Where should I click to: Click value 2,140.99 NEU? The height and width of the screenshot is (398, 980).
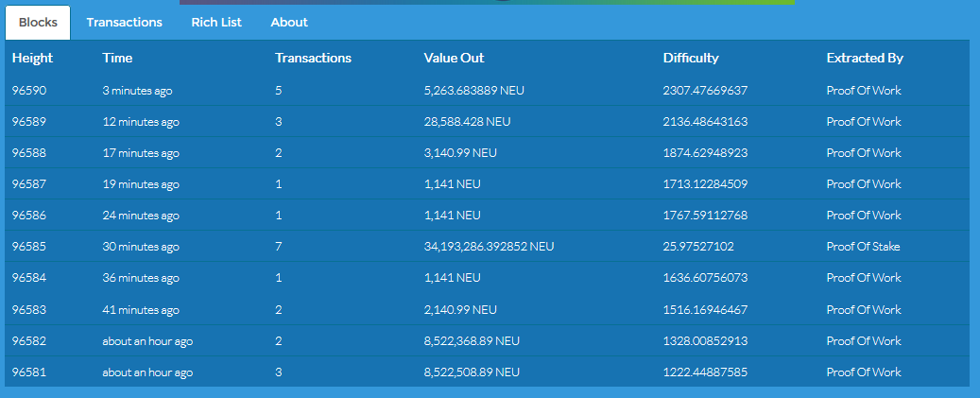pos(460,310)
